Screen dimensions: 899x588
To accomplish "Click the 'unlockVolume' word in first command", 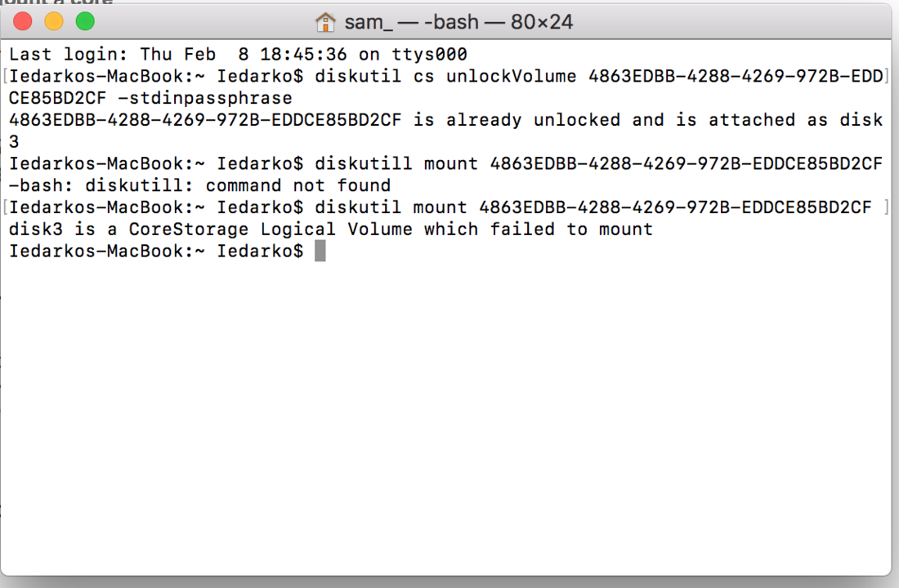I will [511, 76].
